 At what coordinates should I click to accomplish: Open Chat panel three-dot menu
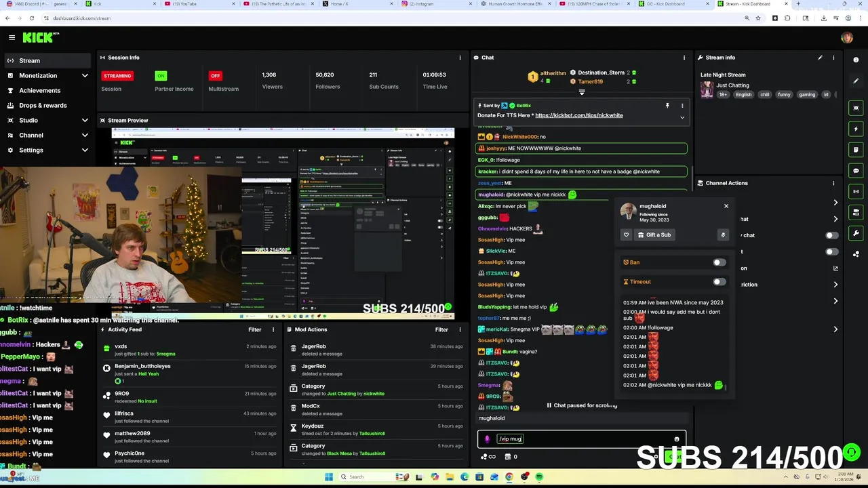click(684, 58)
